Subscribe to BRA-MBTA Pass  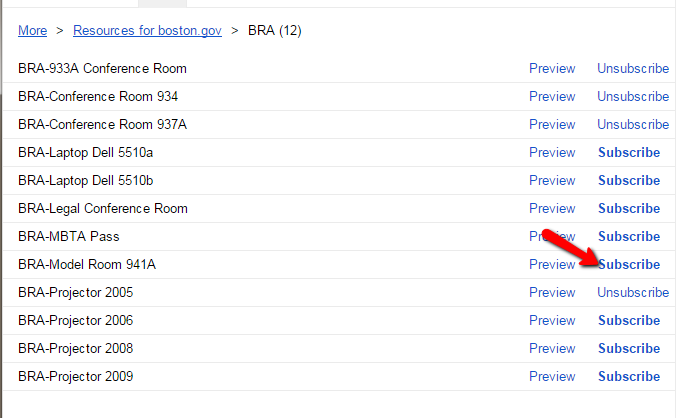point(629,237)
